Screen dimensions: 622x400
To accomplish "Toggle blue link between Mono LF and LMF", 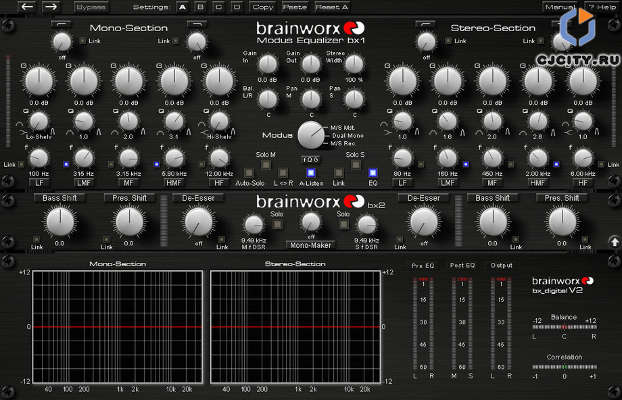I will (66, 164).
